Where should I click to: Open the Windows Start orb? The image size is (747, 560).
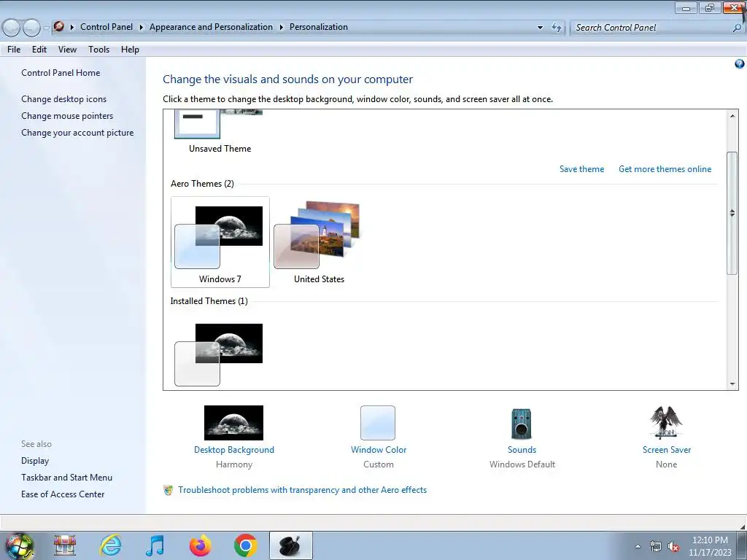[19, 545]
